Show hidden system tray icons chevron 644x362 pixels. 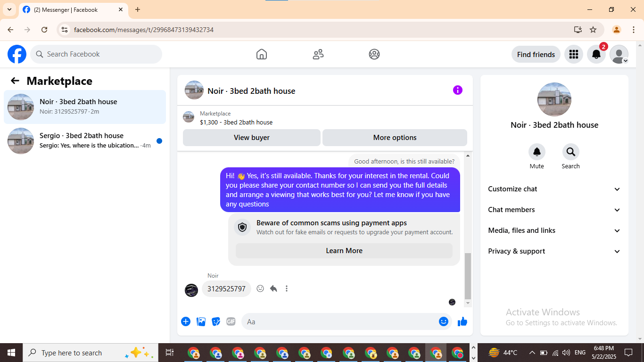[x=532, y=353]
